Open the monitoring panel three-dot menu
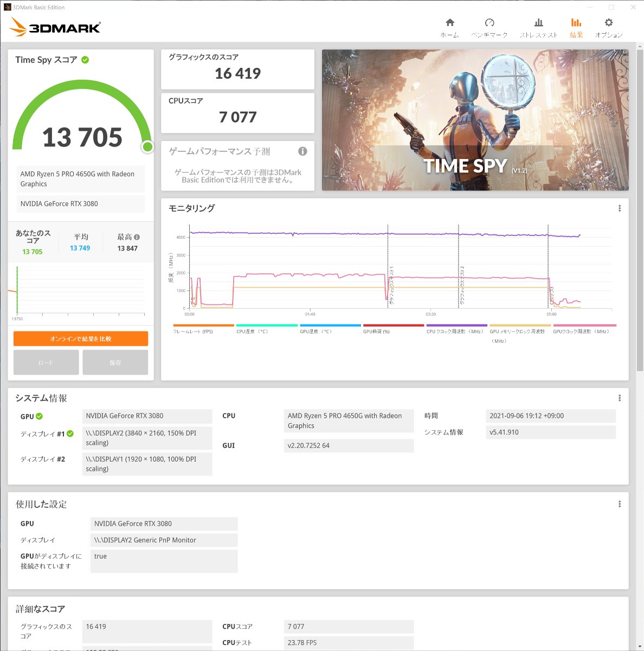The height and width of the screenshot is (651, 644). (620, 208)
